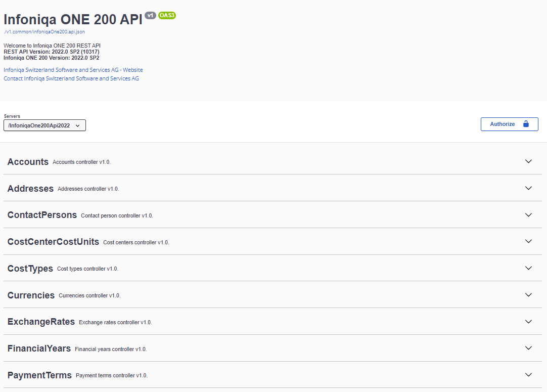Expand the Currencies section chevron
The height and width of the screenshot is (392, 547).
click(x=528, y=295)
